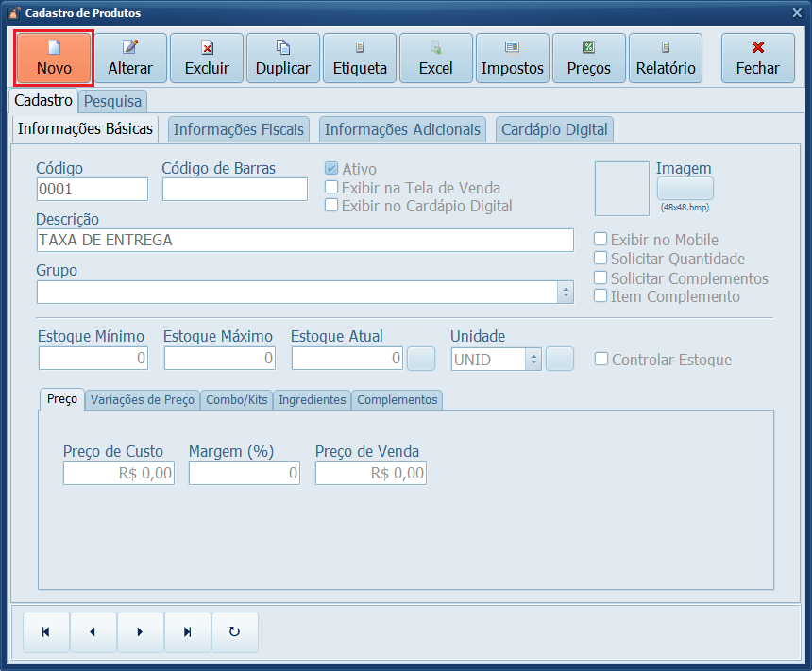Export the product list to Excel
The image size is (812, 671).
click(x=436, y=58)
